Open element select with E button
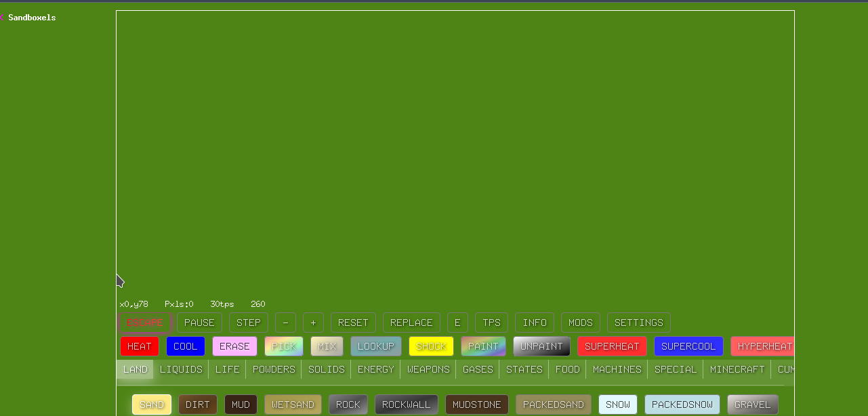 coord(457,323)
